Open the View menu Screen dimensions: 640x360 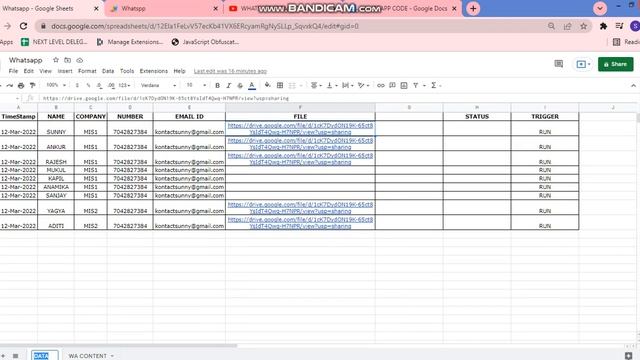pos(45,71)
